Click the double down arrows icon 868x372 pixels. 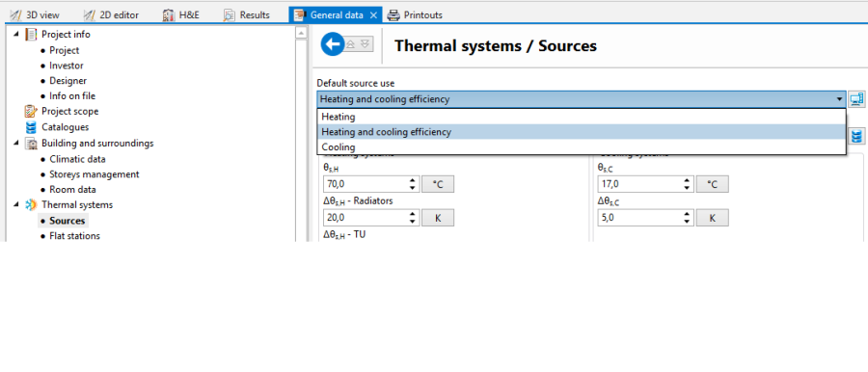click(x=365, y=44)
